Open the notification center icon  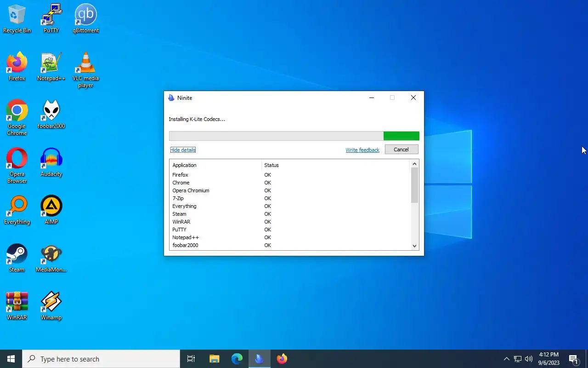coord(573,359)
